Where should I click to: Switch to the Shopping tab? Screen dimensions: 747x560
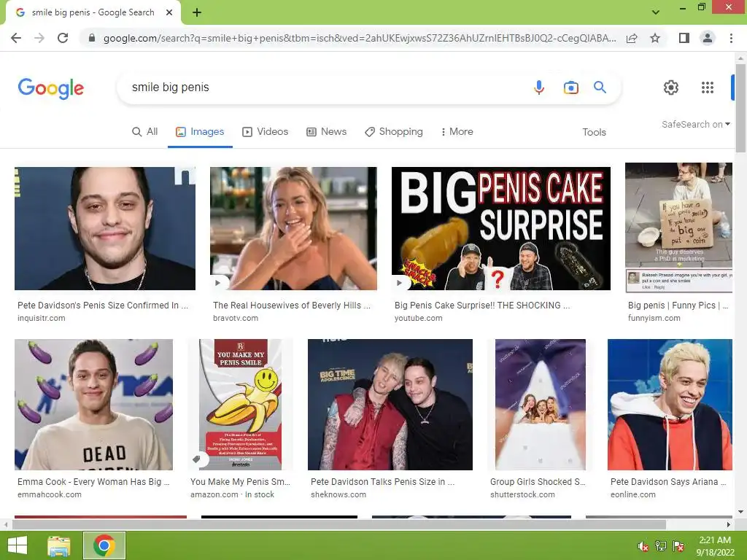pos(393,132)
